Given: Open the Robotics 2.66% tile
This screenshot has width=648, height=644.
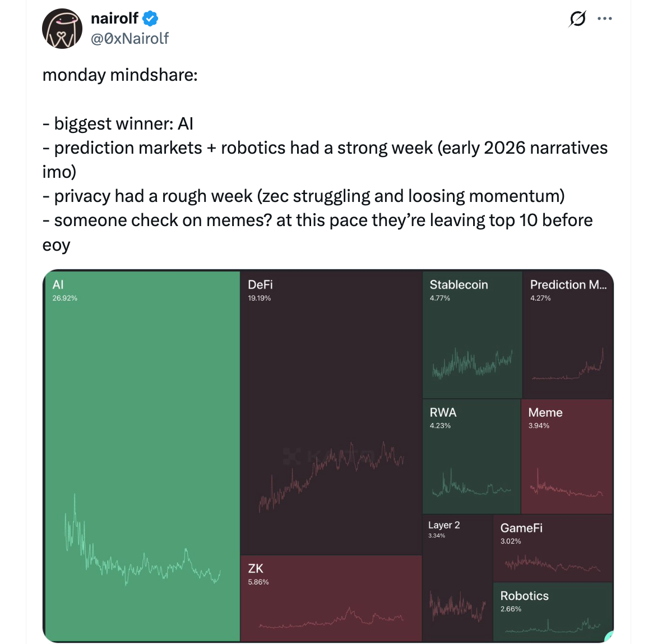Looking at the screenshot, I should pyautogui.click(x=553, y=611).
